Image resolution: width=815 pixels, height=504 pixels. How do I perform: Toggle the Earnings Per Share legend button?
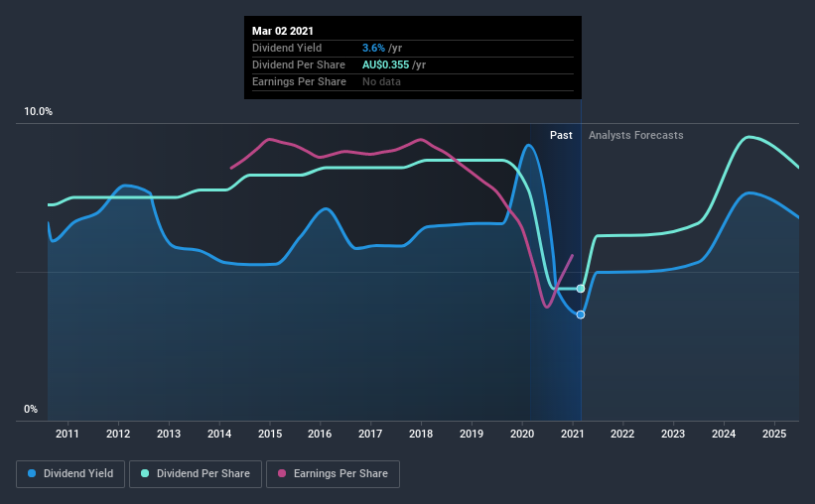pos(333,474)
